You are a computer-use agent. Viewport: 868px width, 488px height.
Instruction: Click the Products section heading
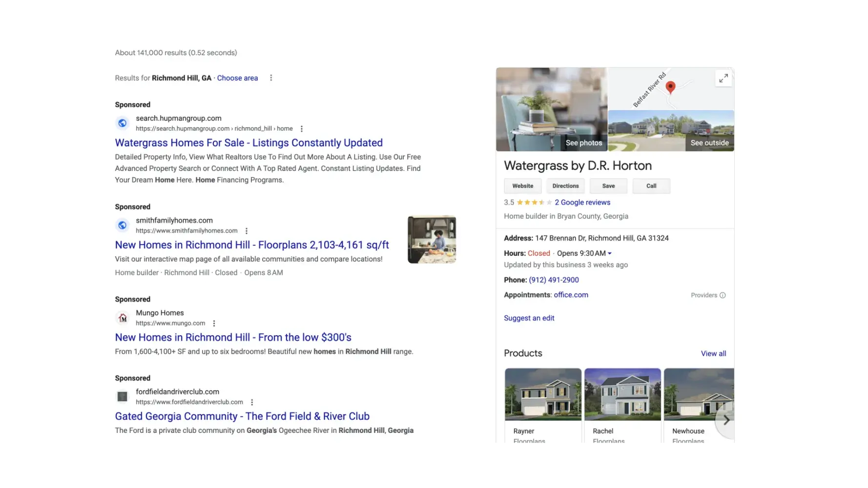(x=523, y=353)
